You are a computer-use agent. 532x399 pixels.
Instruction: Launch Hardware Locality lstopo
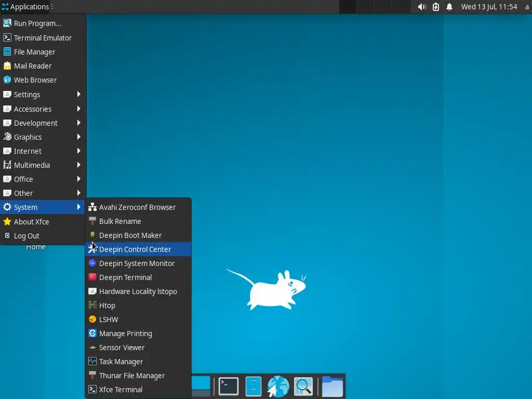(138, 291)
